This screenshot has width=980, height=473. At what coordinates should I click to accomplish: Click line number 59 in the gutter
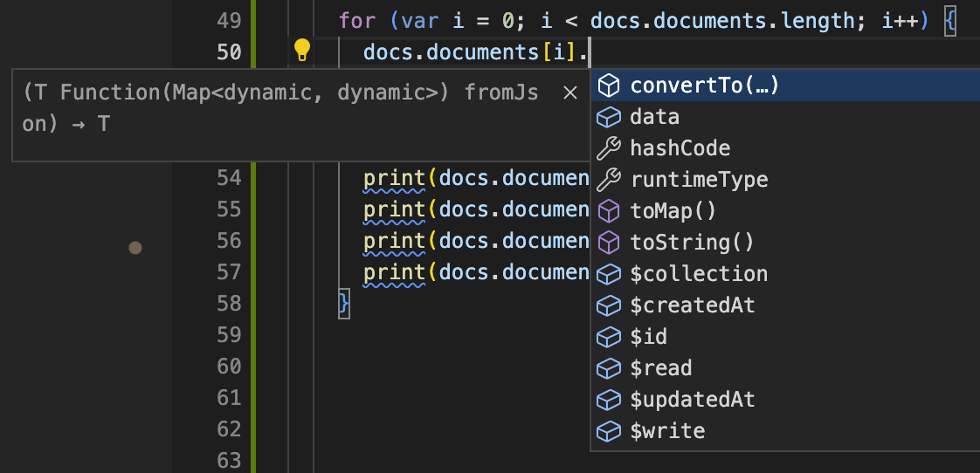click(x=229, y=335)
